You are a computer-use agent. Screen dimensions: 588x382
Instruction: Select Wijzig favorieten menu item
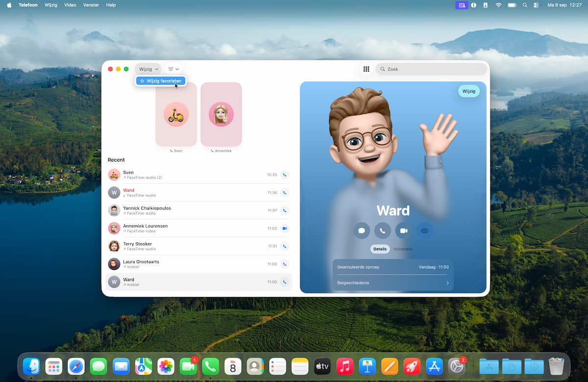point(161,81)
